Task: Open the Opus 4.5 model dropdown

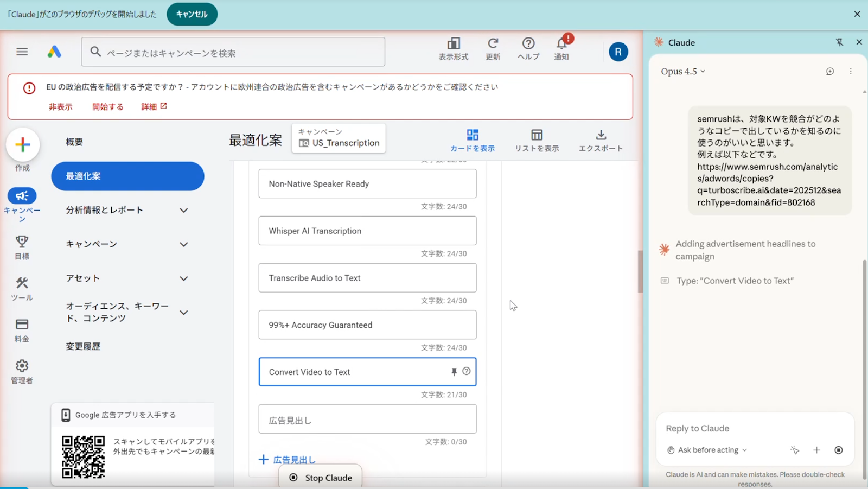Action: [683, 71]
